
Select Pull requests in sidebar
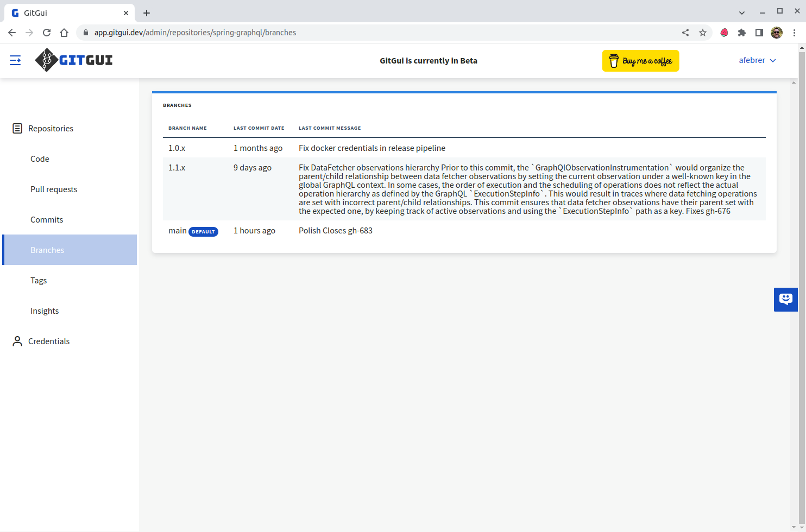click(54, 189)
